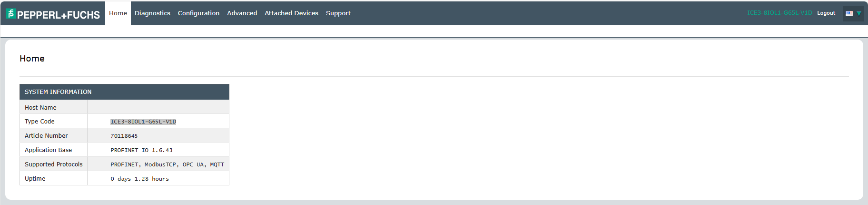868x205 pixels.
Task: Select the Advanced menu item
Action: (x=242, y=13)
